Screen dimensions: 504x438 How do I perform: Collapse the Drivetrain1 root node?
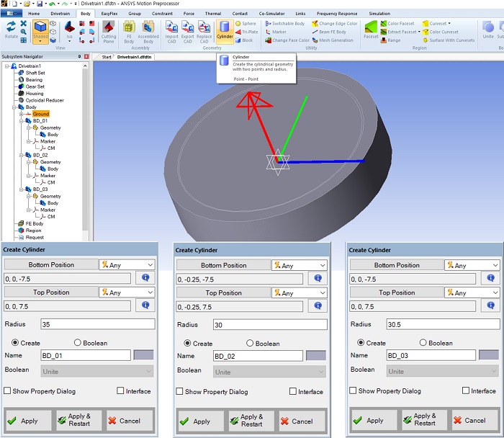tap(6, 66)
